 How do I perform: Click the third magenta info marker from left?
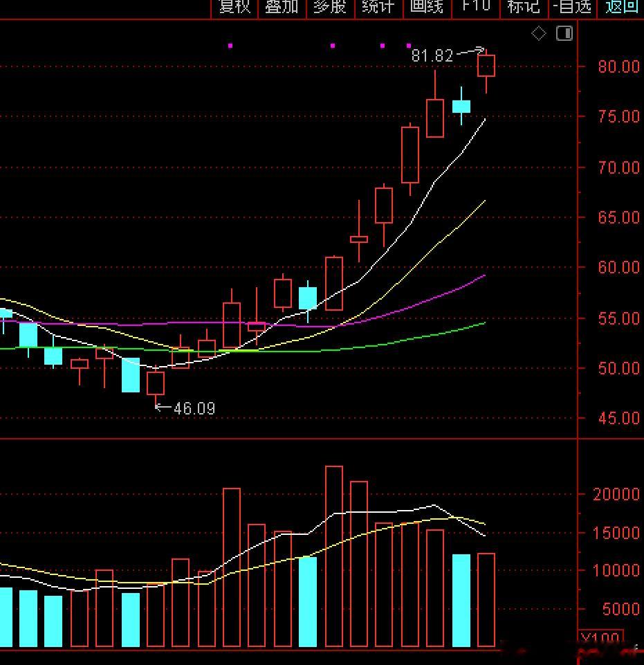(x=383, y=46)
